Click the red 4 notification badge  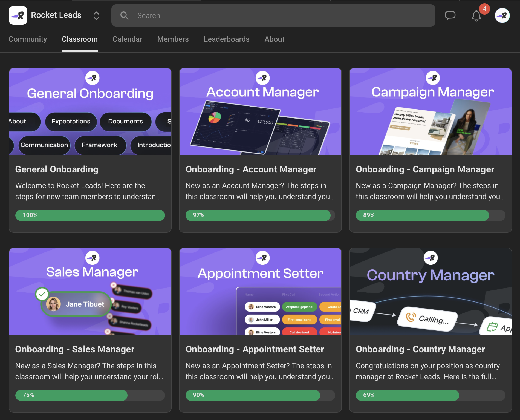pos(484,9)
